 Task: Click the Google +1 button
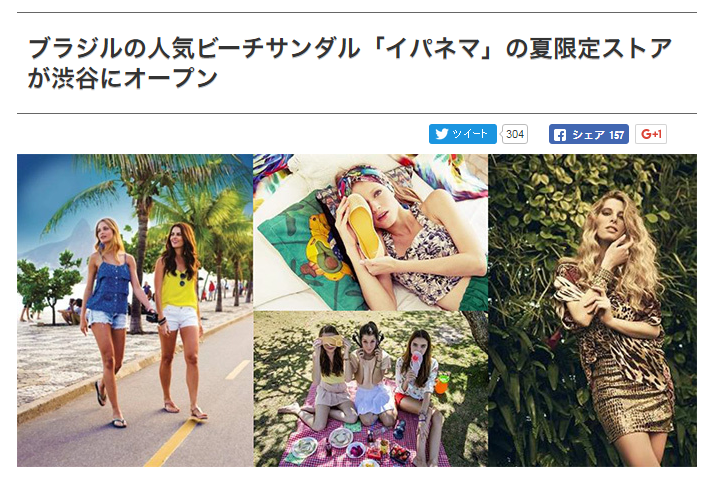[651, 134]
